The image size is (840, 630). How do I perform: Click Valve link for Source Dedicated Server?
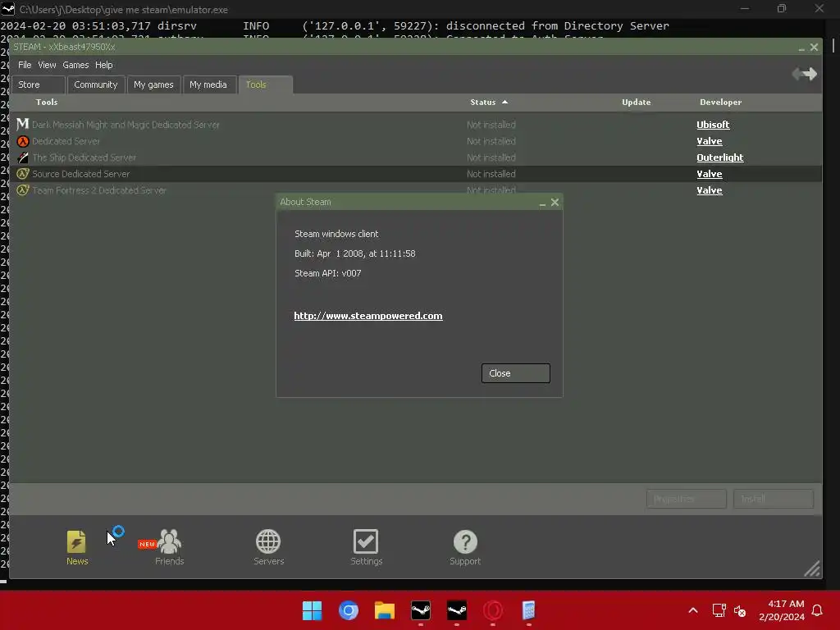point(710,174)
